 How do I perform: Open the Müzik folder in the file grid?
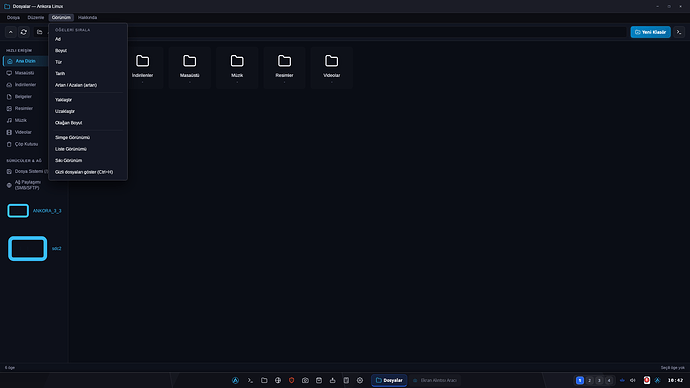point(237,68)
